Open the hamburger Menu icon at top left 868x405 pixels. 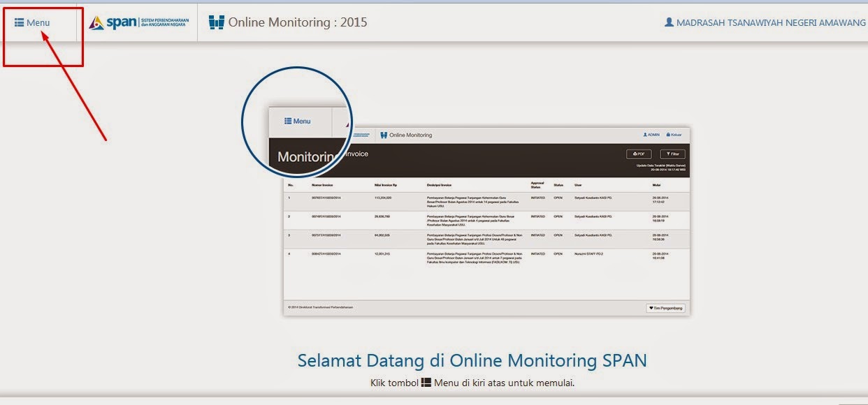17,22
